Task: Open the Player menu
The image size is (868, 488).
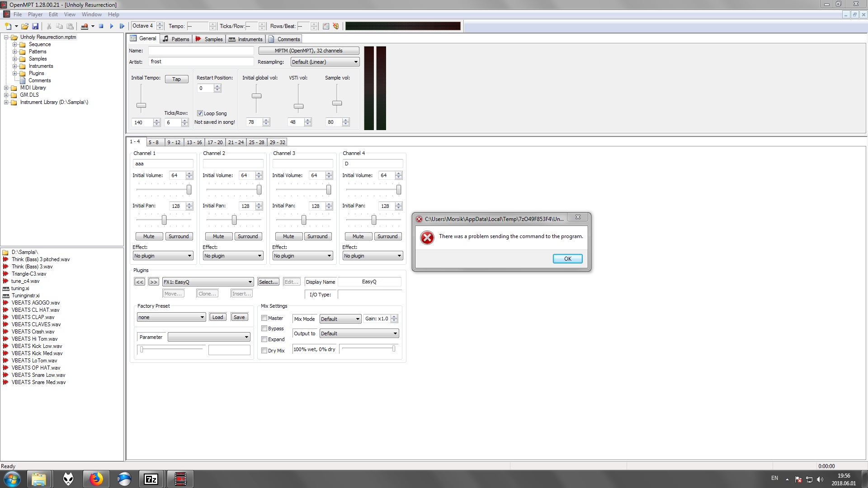Action: pyautogui.click(x=35, y=14)
